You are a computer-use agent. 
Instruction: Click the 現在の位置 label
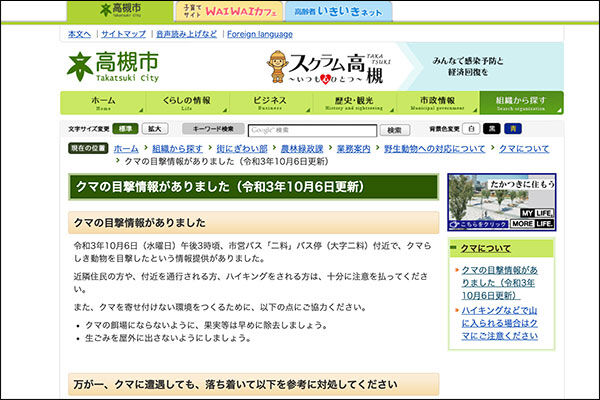tap(88, 148)
